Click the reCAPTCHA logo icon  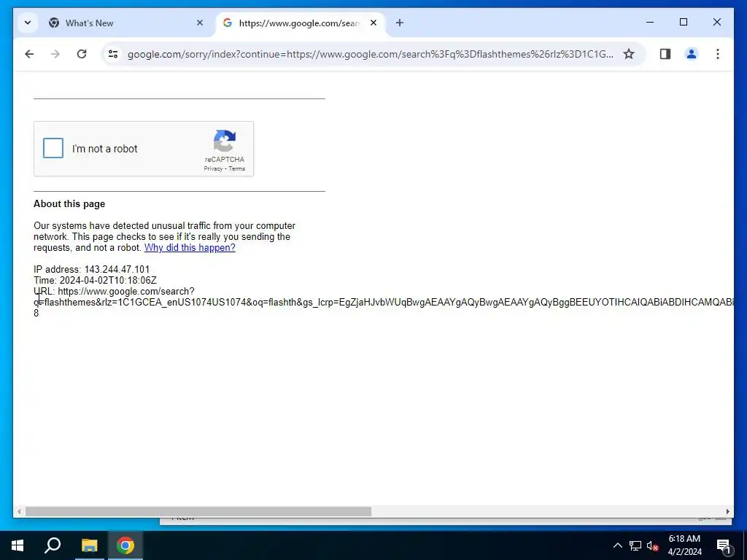coord(225,141)
